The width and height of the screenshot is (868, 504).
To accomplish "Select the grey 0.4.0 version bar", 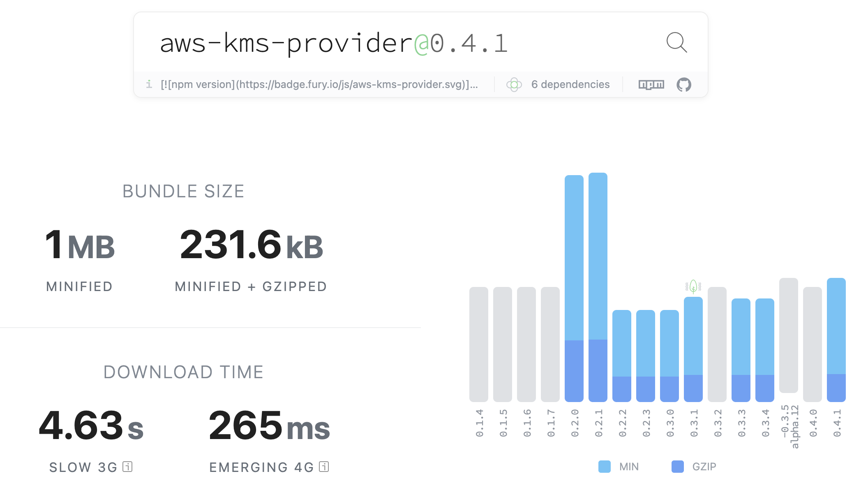I will coord(812,344).
